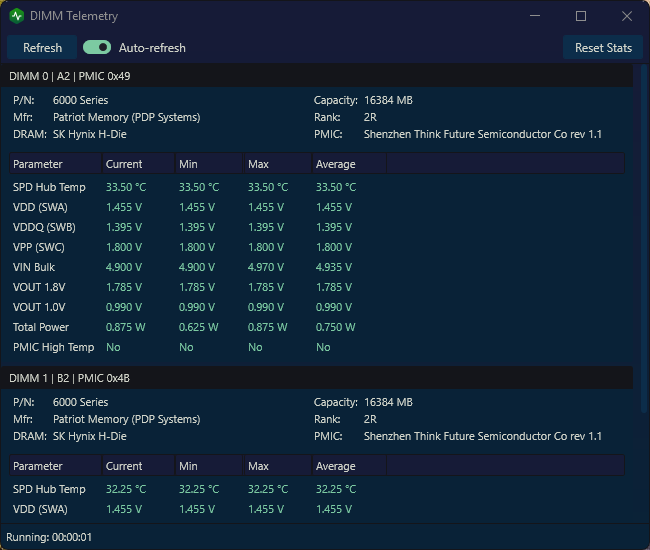This screenshot has width=650, height=550.
Task: Click the Running: 00:00:01 status text
Action: (x=49, y=537)
